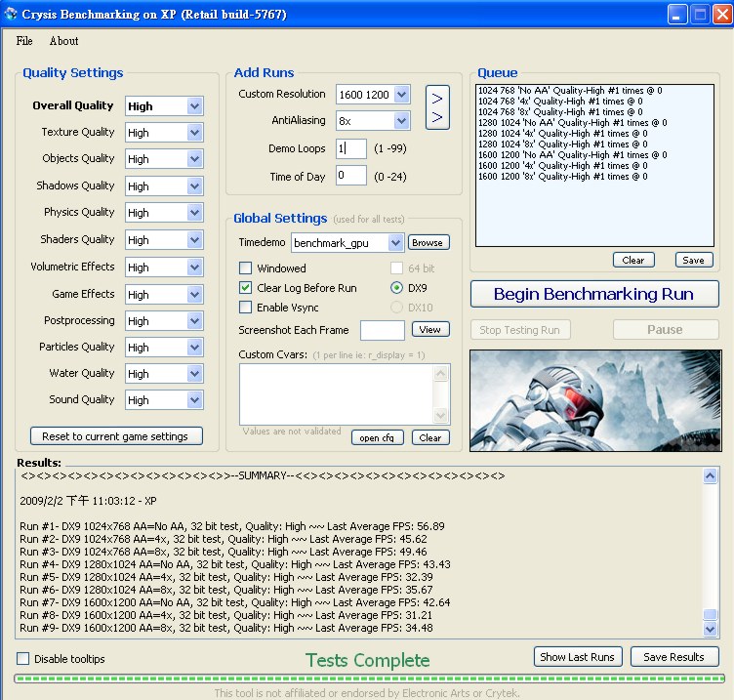Select queue entry 1600 1200 'No AA'
Screen dimensions: 734x700
click(573, 155)
